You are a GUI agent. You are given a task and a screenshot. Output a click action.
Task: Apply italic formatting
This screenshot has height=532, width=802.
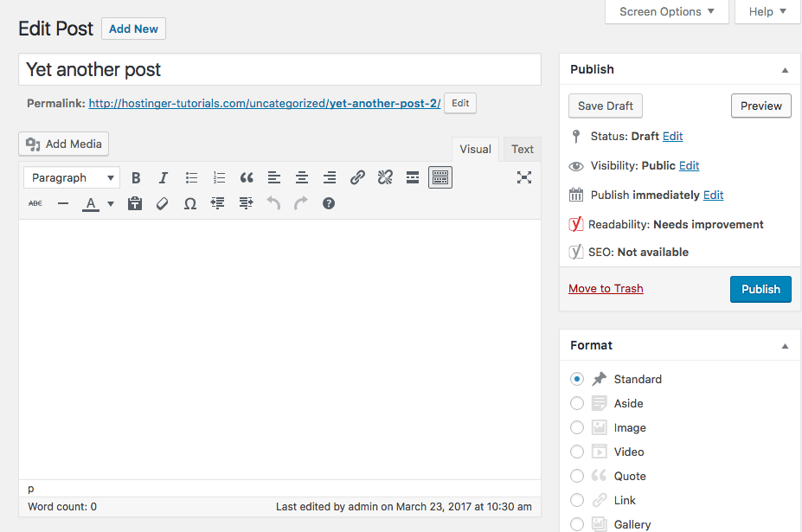[164, 177]
